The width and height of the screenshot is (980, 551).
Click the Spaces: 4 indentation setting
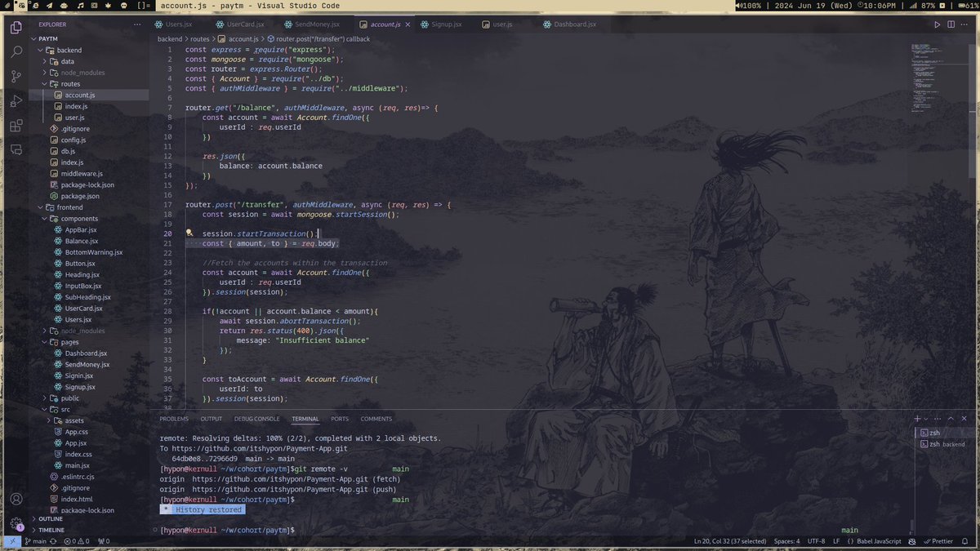pyautogui.click(x=787, y=540)
